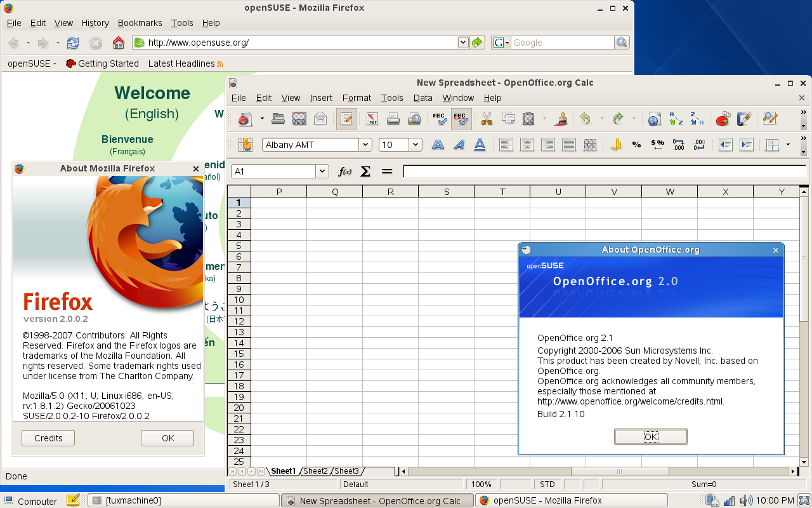Click the Redo arrow icon
This screenshot has width=812, height=508.
click(x=619, y=119)
